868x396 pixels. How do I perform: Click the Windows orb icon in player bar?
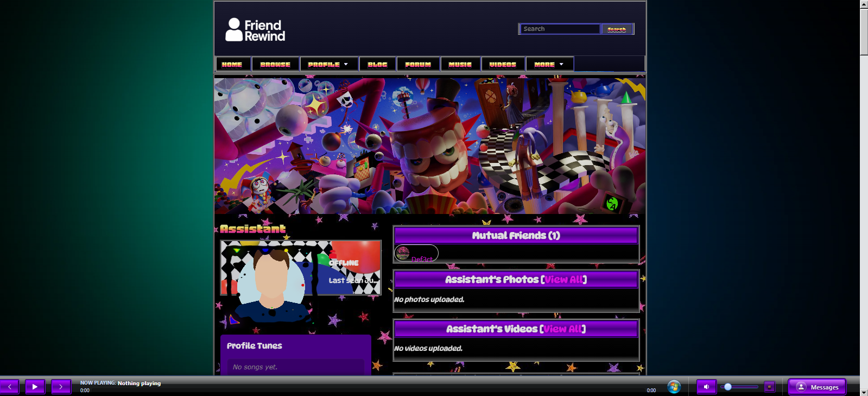click(674, 387)
